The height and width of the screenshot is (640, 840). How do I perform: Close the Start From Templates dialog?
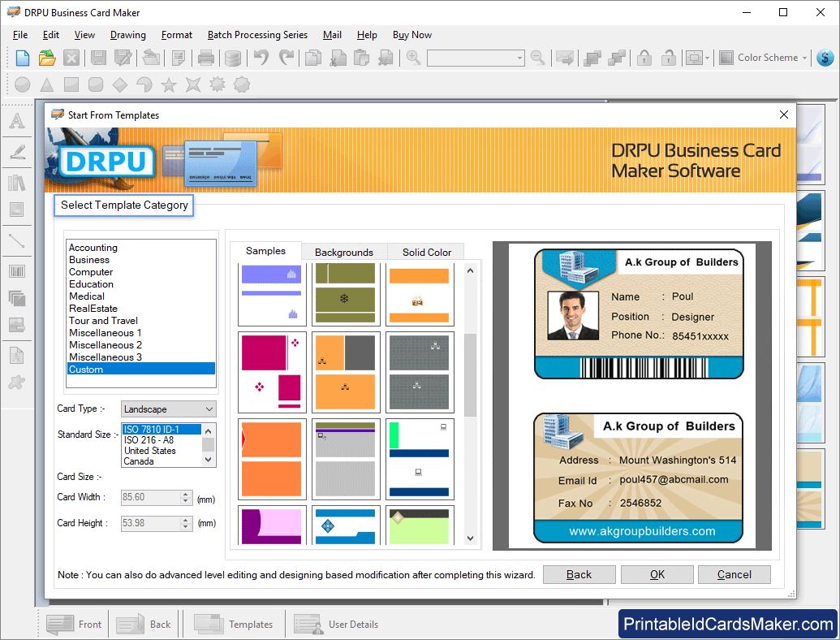784,115
